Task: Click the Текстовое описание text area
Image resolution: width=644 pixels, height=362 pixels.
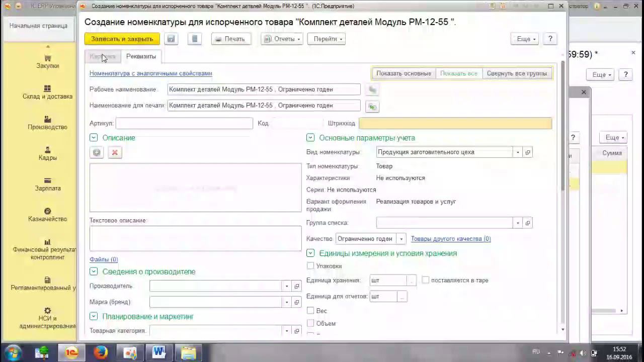Action: point(195,238)
